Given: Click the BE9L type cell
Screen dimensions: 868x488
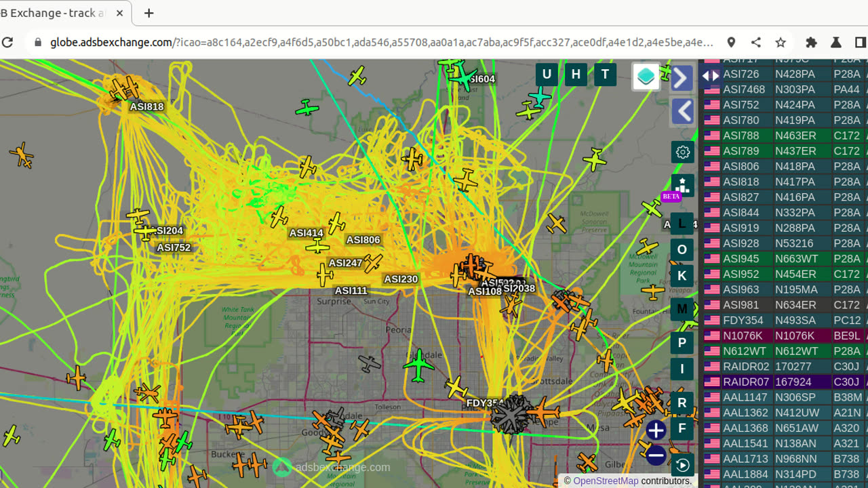Looking at the screenshot, I should [847, 335].
